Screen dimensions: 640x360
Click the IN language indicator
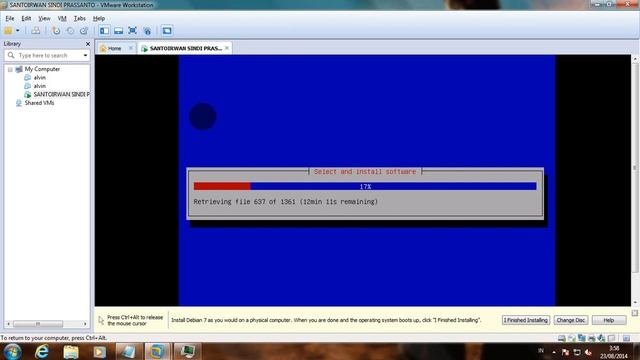tap(541, 351)
